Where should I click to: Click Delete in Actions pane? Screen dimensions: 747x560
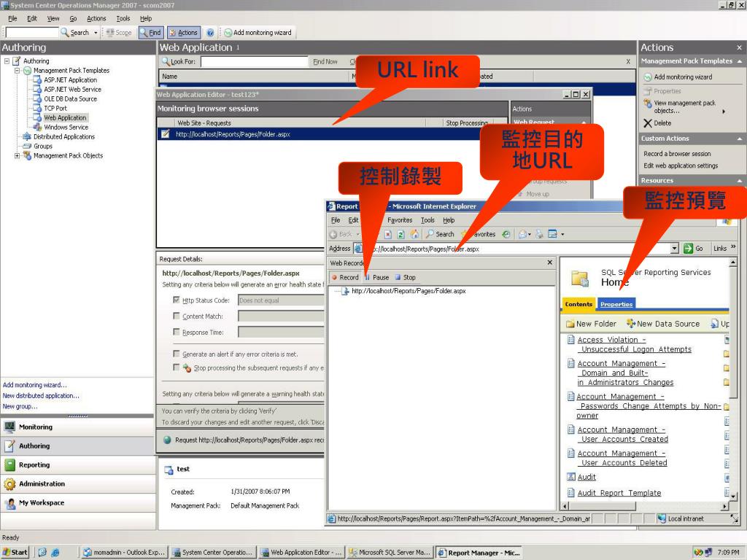pyautogui.click(x=657, y=122)
